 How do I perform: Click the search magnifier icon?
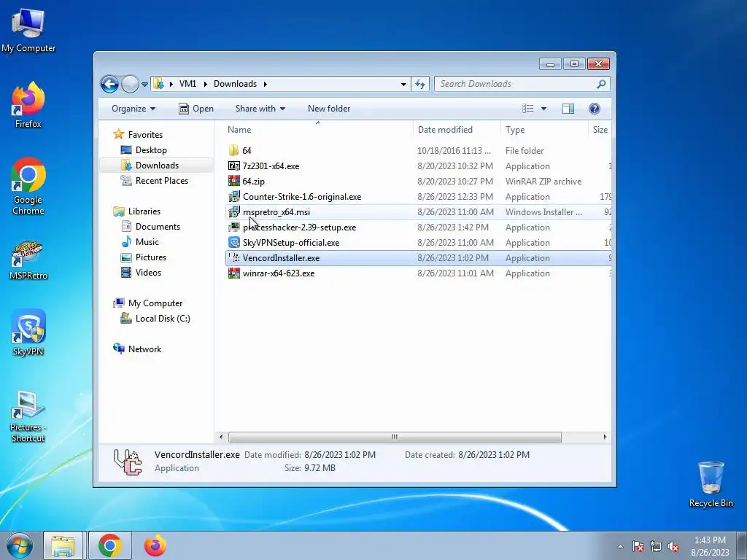601,85
